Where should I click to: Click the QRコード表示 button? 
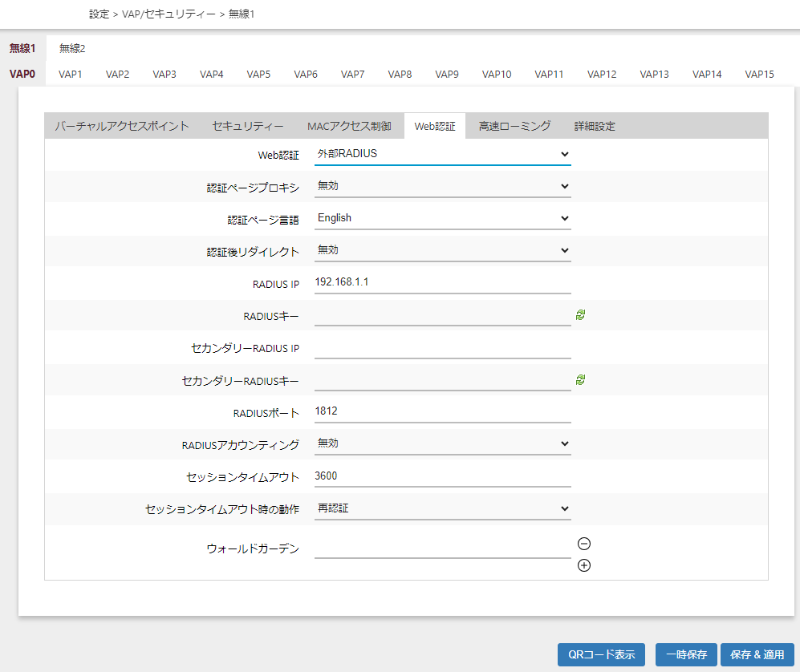click(601, 654)
